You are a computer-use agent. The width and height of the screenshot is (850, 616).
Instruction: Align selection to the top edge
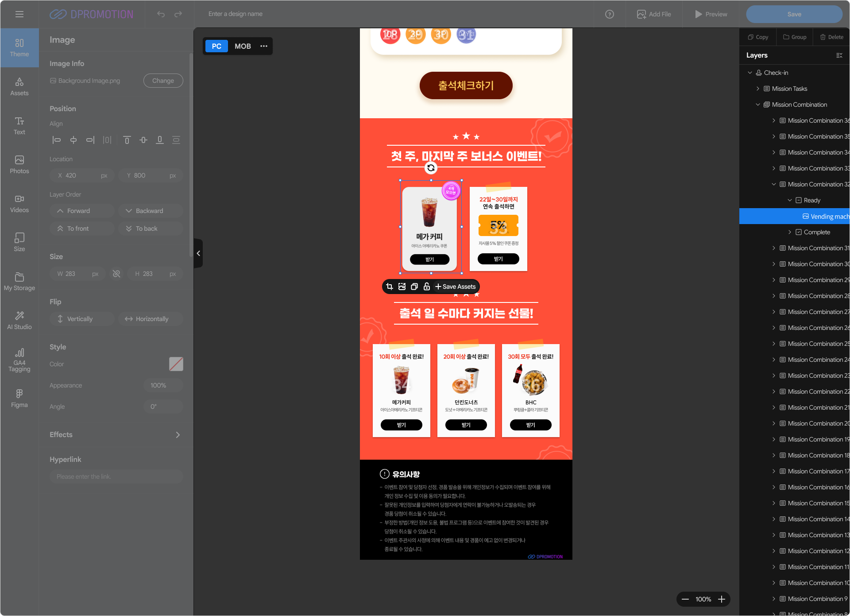pos(127,140)
